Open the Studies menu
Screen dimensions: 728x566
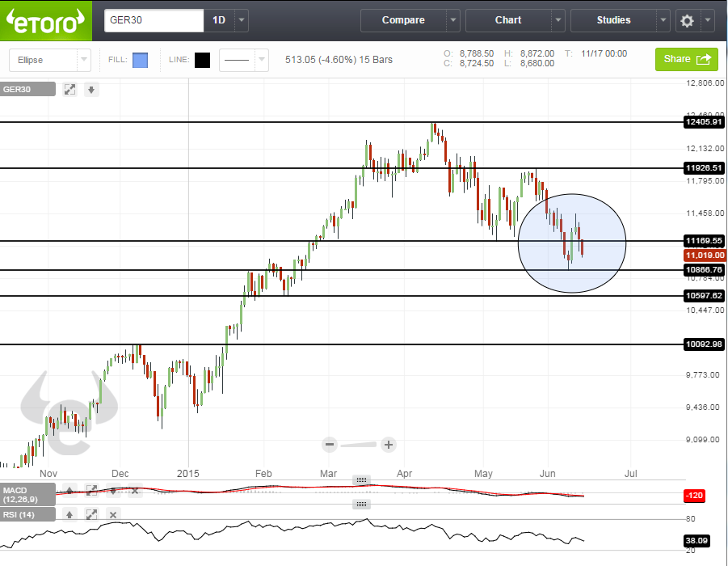[x=613, y=20]
